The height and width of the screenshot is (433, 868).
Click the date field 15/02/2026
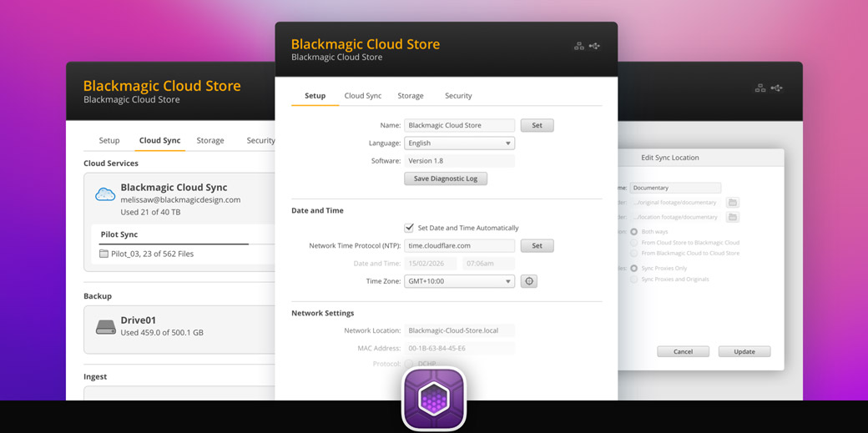(431, 264)
